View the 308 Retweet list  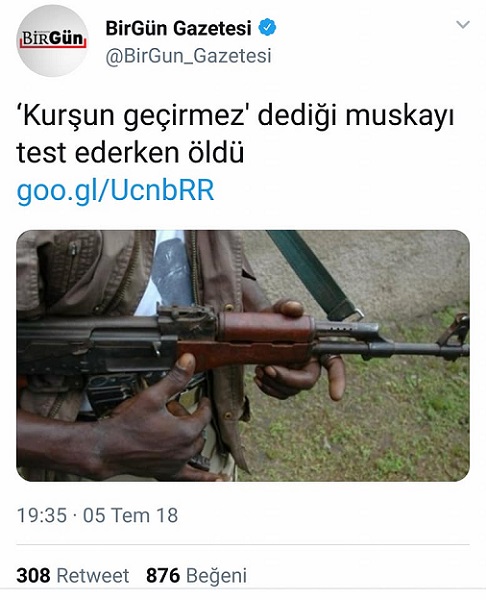pyautogui.click(x=73, y=576)
